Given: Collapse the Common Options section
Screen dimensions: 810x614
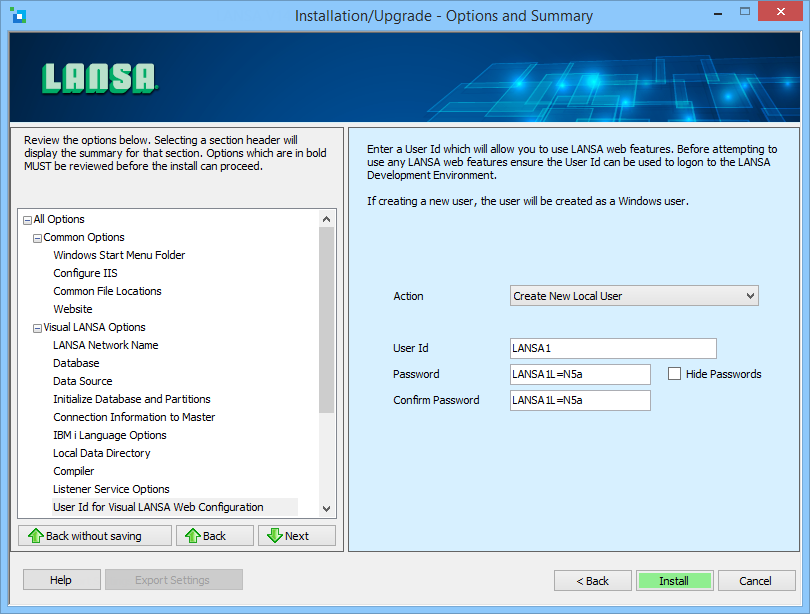Looking at the screenshot, I should 37,238.
